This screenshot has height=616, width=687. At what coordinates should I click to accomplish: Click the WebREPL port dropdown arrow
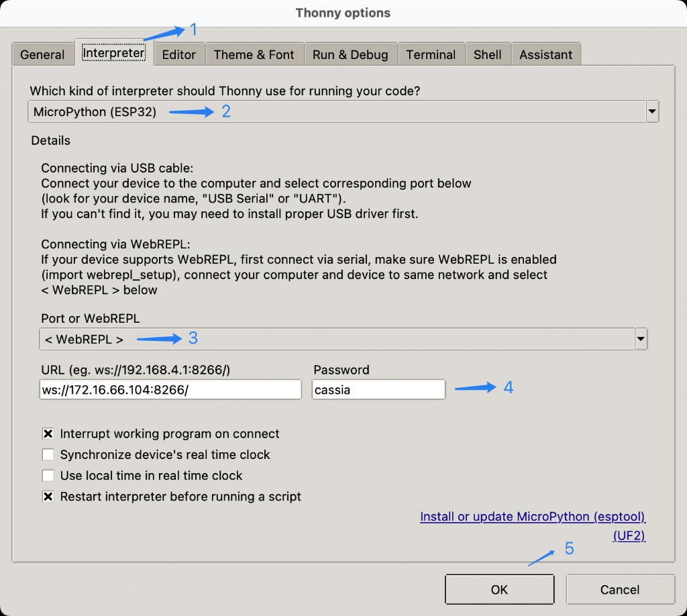641,339
